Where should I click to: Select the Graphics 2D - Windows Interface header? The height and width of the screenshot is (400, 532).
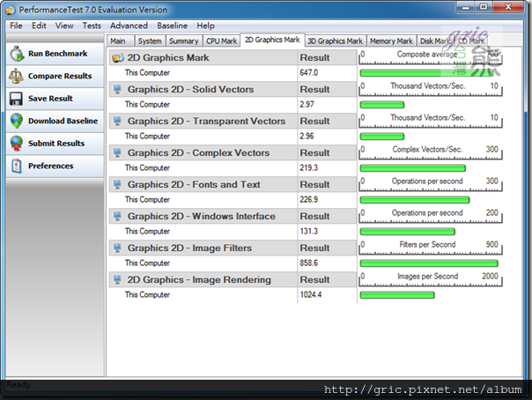coord(202,217)
